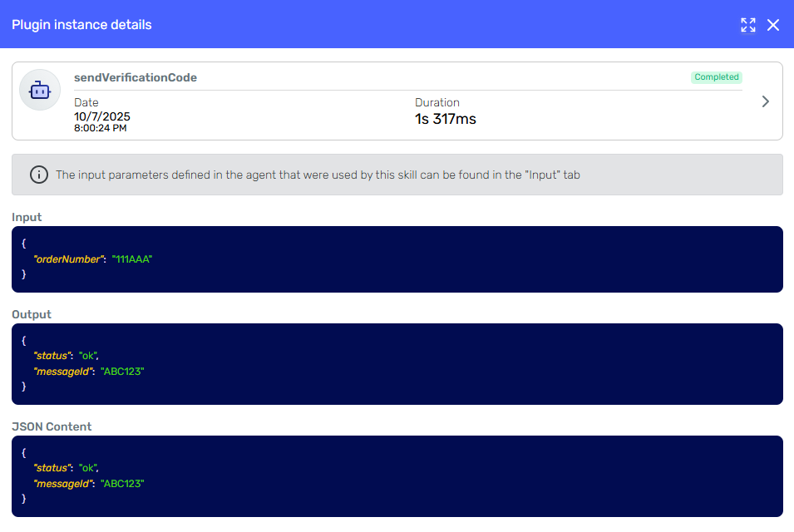Click the 8:00:24 PM timestamp

101,128
